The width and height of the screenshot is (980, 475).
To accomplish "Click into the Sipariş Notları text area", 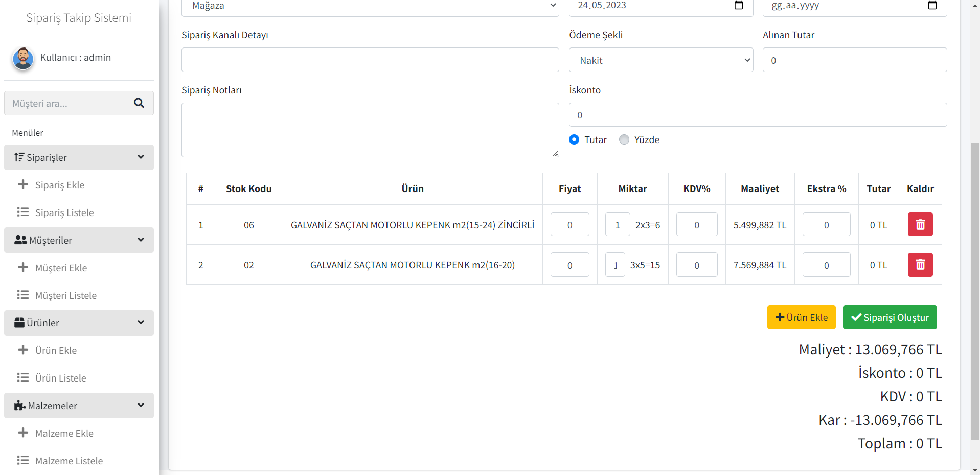I will [x=370, y=130].
